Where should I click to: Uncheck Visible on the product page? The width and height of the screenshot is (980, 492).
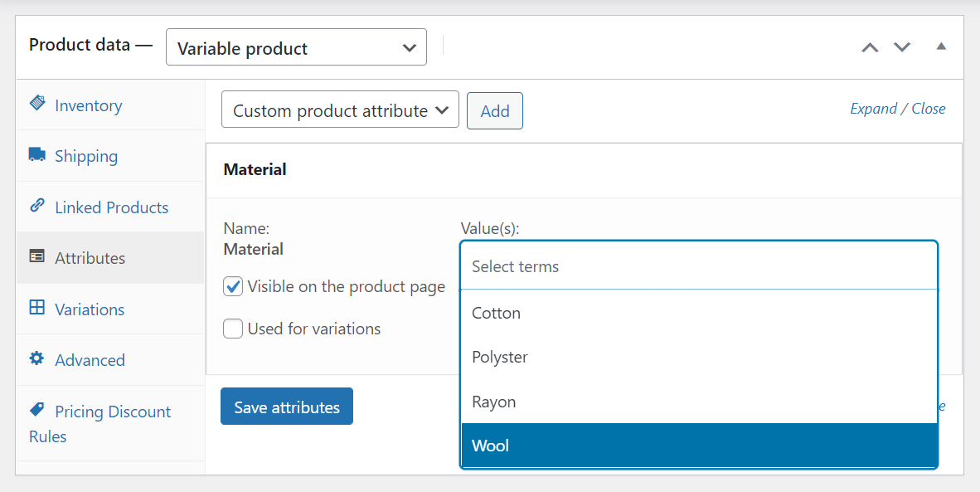(233, 287)
